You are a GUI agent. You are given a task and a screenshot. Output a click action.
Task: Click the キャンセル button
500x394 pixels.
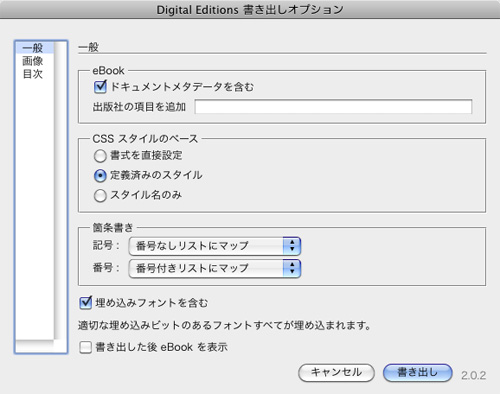[336, 373]
